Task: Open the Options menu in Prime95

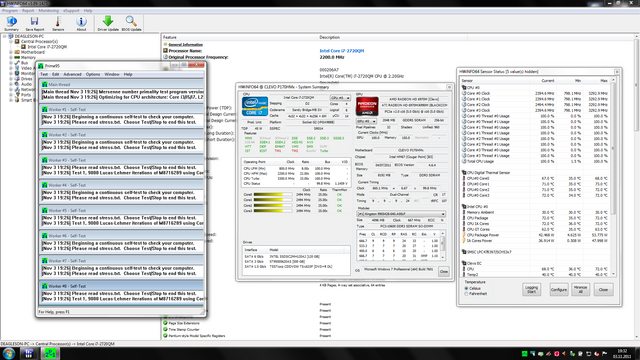Action: [x=93, y=74]
